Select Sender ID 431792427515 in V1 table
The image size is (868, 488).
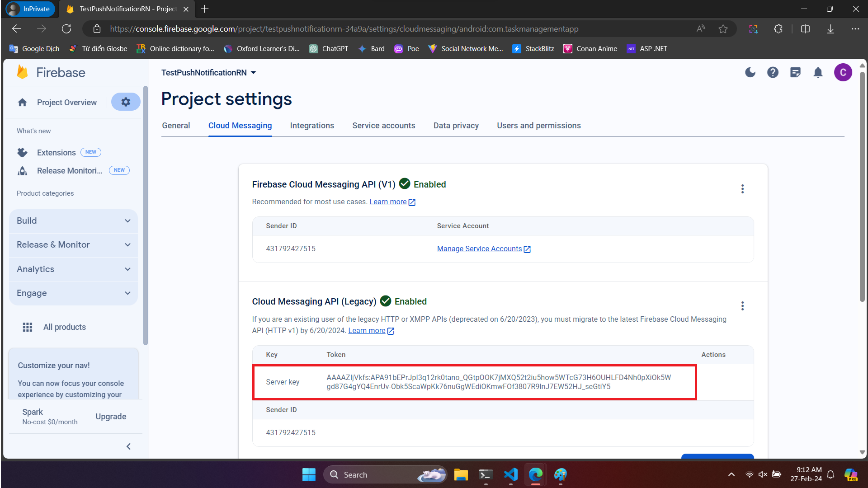click(x=291, y=249)
